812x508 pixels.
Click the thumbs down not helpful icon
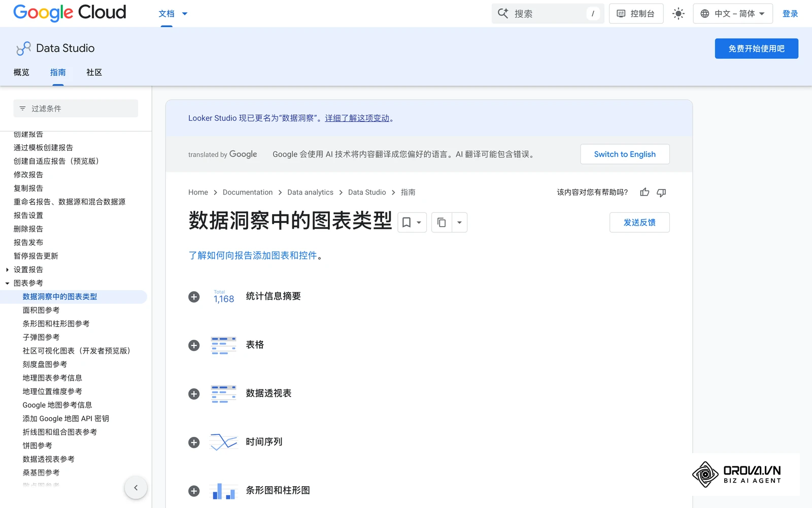pos(661,192)
